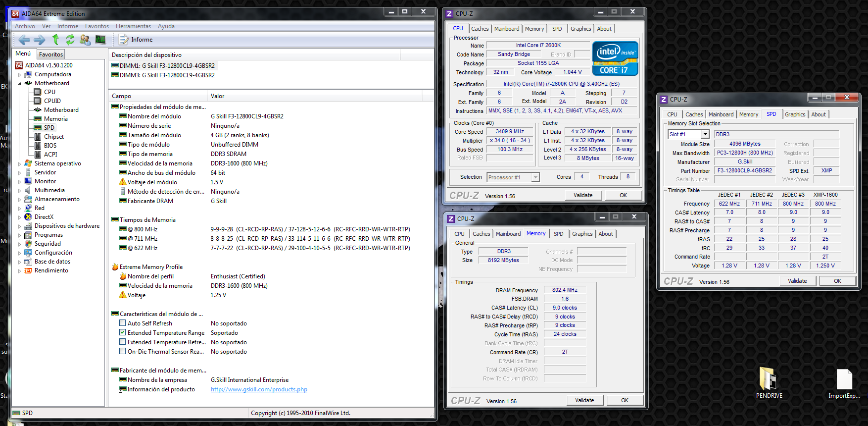Toggle Extended Temperature Range checkbox
Screen dimensions: 868x426
tap(122, 333)
